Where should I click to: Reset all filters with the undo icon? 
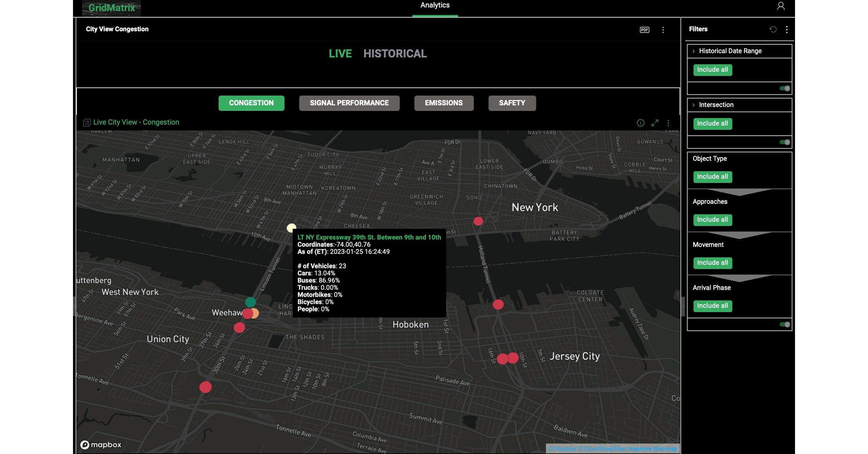pyautogui.click(x=773, y=29)
